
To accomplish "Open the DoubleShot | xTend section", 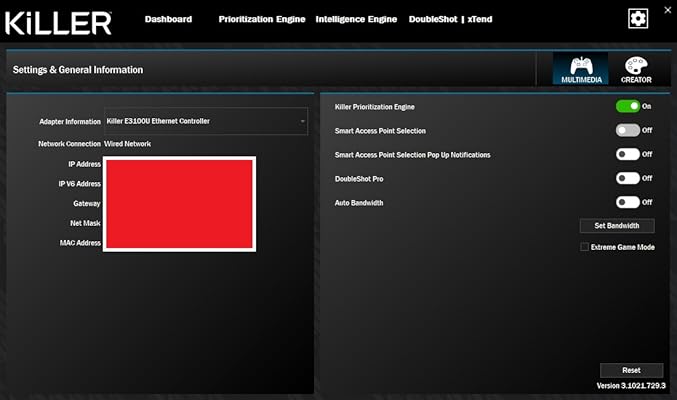I will click(451, 19).
